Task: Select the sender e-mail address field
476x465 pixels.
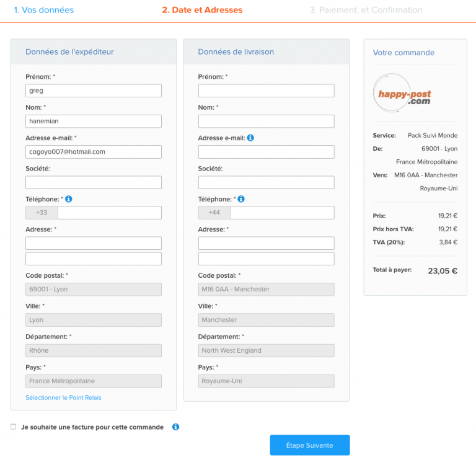Action: 93,151
